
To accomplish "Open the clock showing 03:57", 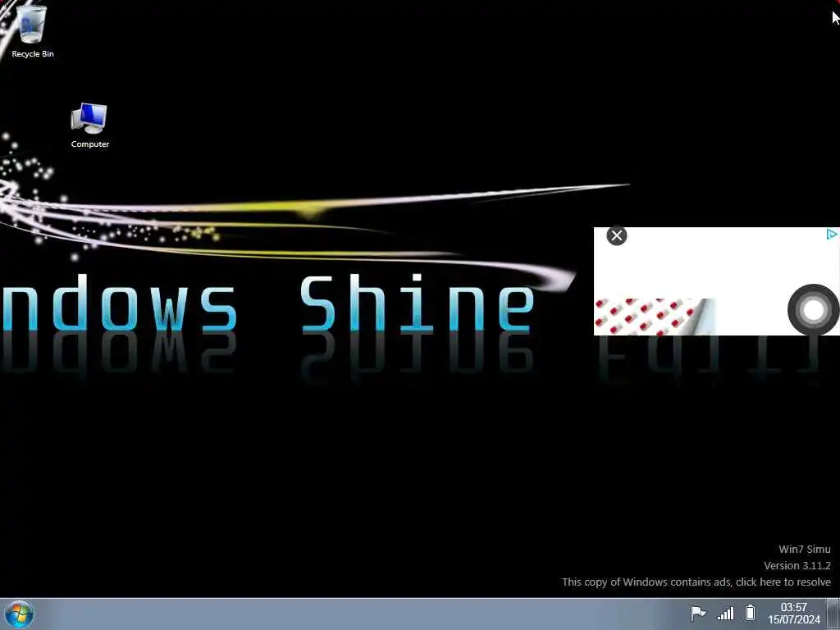I will click(793, 607).
